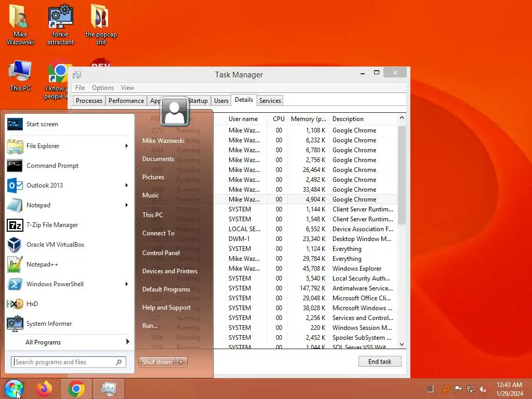Image resolution: width=532 pixels, height=399 pixels.
Task: Sort by Description column header
Action: pyautogui.click(x=363, y=119)
